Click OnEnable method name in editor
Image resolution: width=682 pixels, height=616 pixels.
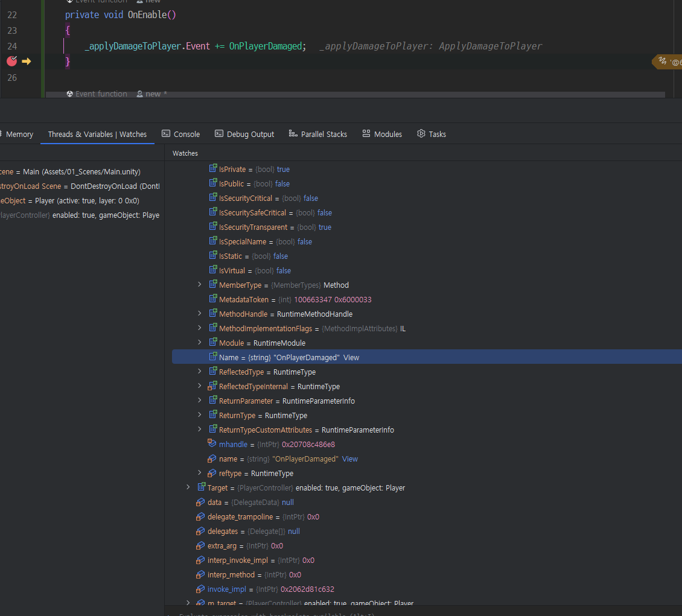[147, 14]
